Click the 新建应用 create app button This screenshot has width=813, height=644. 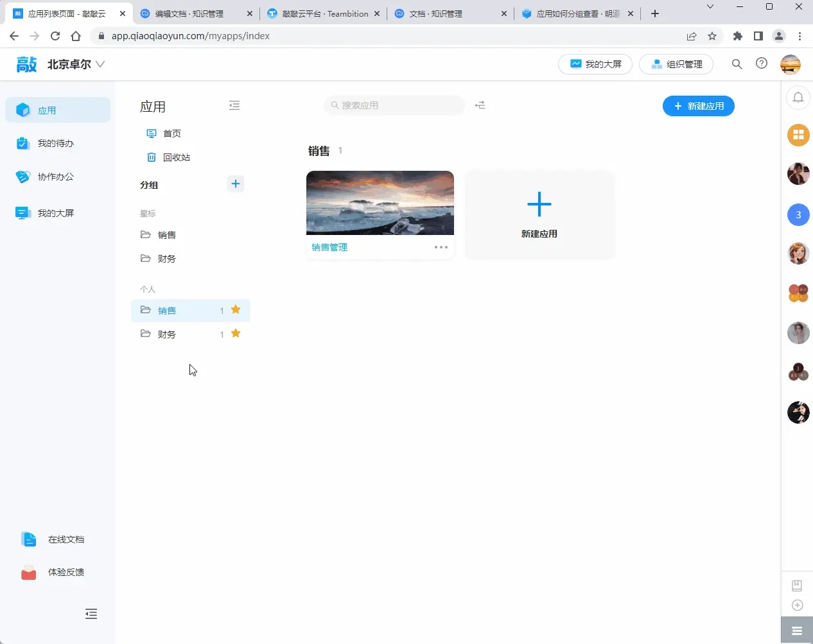pyautogui.click(x=699, y=105)
